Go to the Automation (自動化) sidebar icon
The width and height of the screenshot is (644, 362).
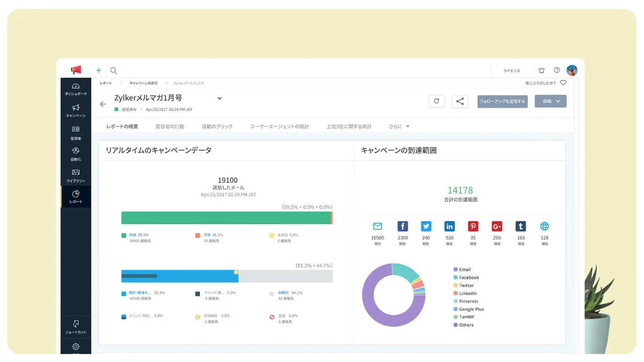pyautogui.click(x=76, y=151)
